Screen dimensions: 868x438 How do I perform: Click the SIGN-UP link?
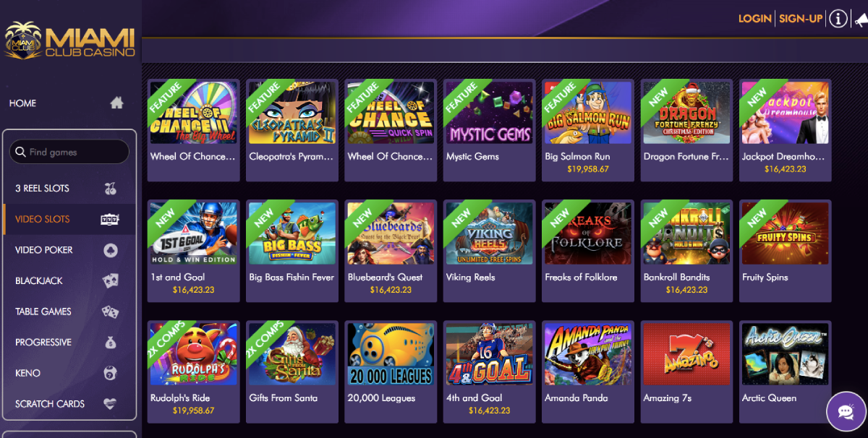coord(801,19)
